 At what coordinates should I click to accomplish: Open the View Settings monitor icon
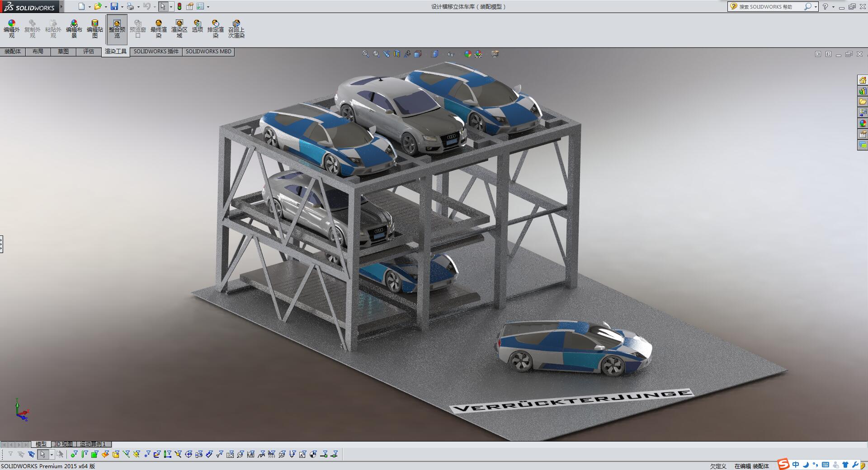point(495,54)
